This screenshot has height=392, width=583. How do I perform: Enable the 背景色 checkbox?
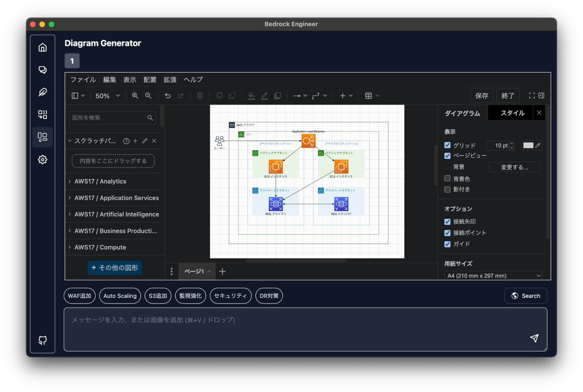coord(447,178)
